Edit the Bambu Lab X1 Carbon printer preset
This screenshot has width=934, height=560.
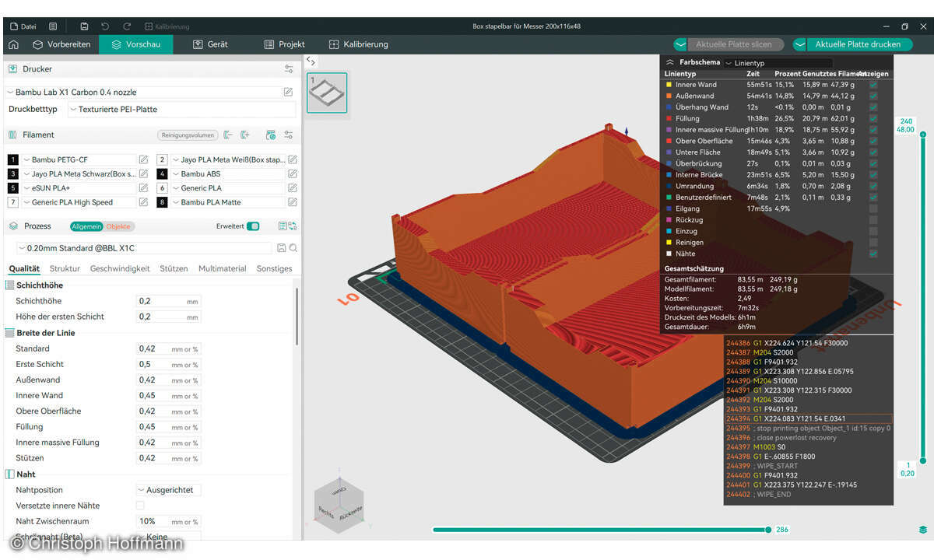(x=288, y=93)
